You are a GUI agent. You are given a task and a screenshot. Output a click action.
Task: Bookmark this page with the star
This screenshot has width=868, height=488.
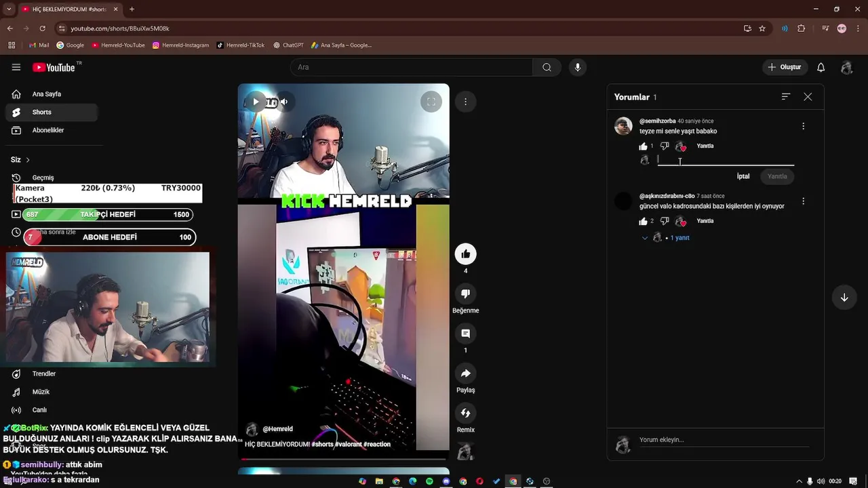(762, 28)
